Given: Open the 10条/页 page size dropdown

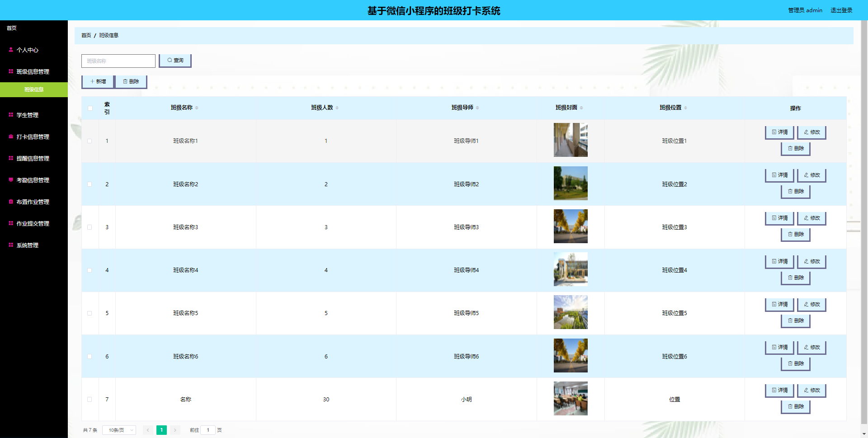Looking at the screenshot, I should point(119,430).
